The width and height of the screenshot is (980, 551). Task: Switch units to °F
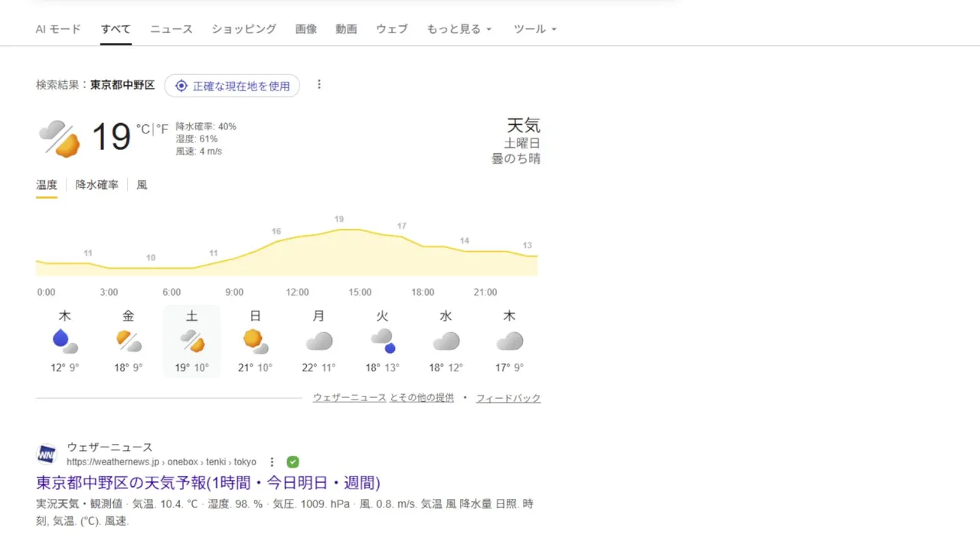pyautogui.click(x=162, y=129)
